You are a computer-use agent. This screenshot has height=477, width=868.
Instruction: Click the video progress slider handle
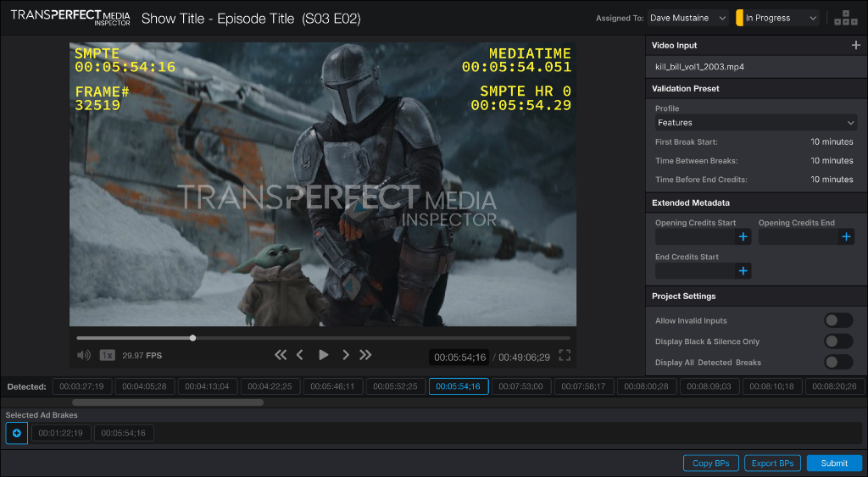point(193,338)
